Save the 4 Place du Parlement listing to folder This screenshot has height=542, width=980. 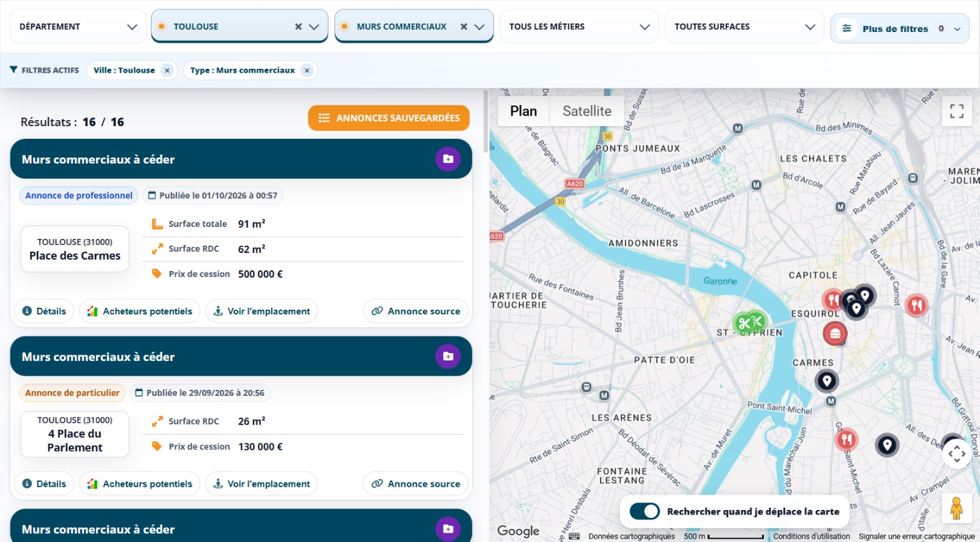pos(448,356)
